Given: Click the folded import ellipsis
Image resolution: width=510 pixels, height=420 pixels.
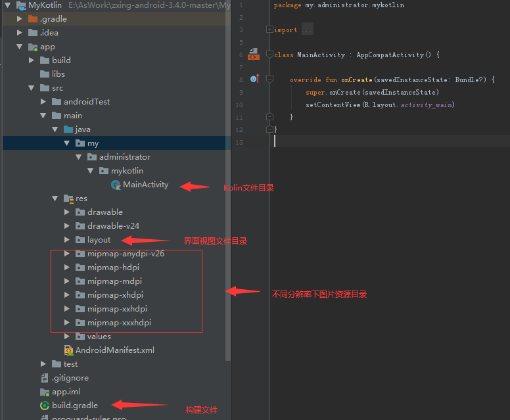Looking at the screenshot, I should click(x=307, y=30).
